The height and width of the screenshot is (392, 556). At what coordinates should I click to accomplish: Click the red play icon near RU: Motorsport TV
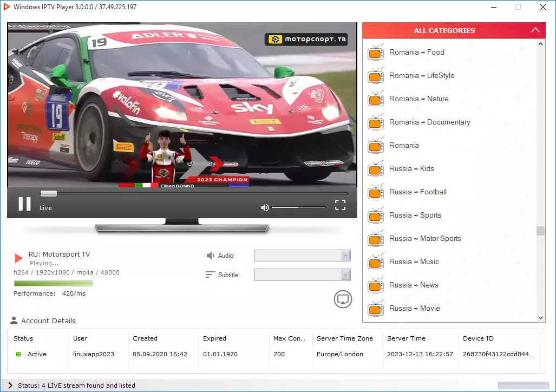pyautogui.click(x=18, y=258)
